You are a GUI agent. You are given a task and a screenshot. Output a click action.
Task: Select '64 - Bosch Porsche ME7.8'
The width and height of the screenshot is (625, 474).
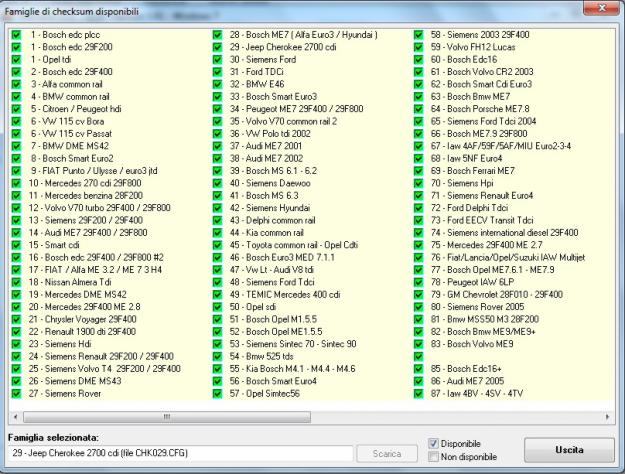pyautogui.click(x=482, y=109)
